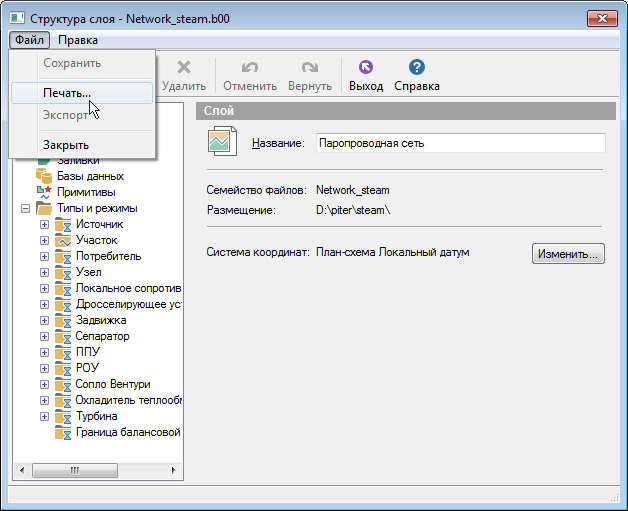Click the Вернуть redo icon

click(310, 67)
